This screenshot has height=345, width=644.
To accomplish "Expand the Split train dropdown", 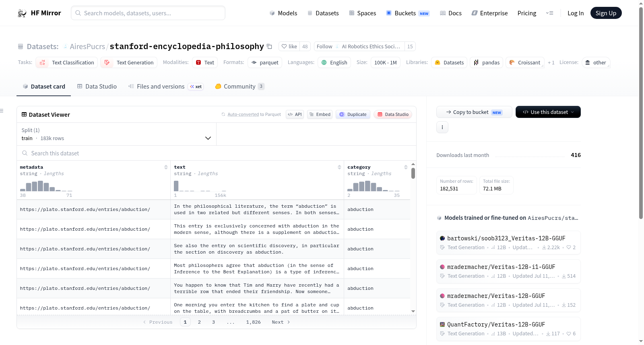I will point(116,134).
